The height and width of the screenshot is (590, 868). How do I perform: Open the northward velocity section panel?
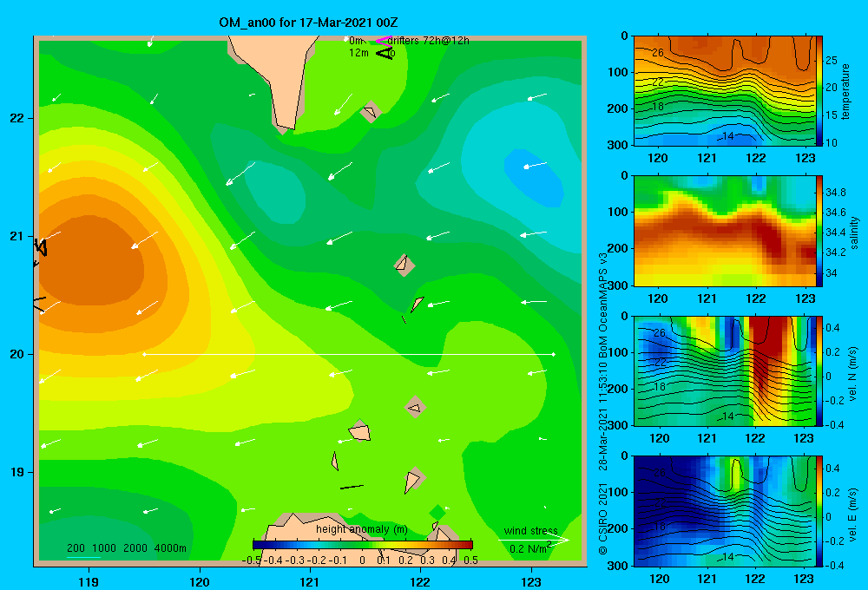tap(724, 370)
